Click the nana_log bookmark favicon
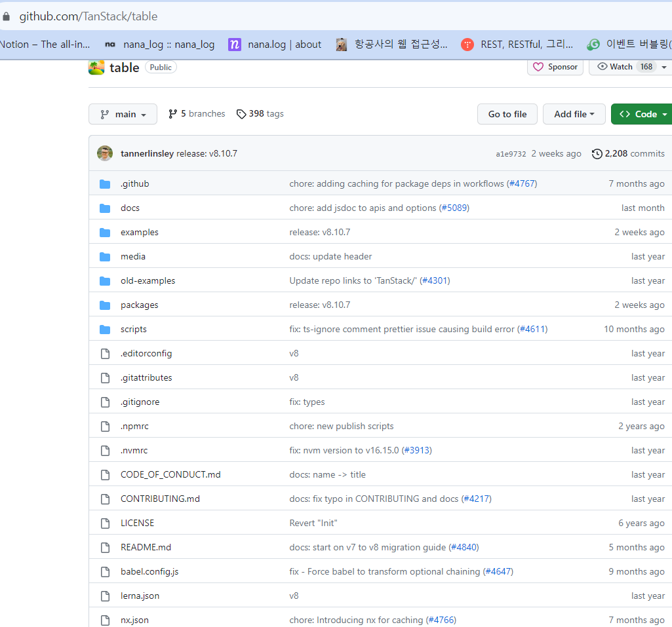Viewport: 672px width, 627px height. coord(110,44)
